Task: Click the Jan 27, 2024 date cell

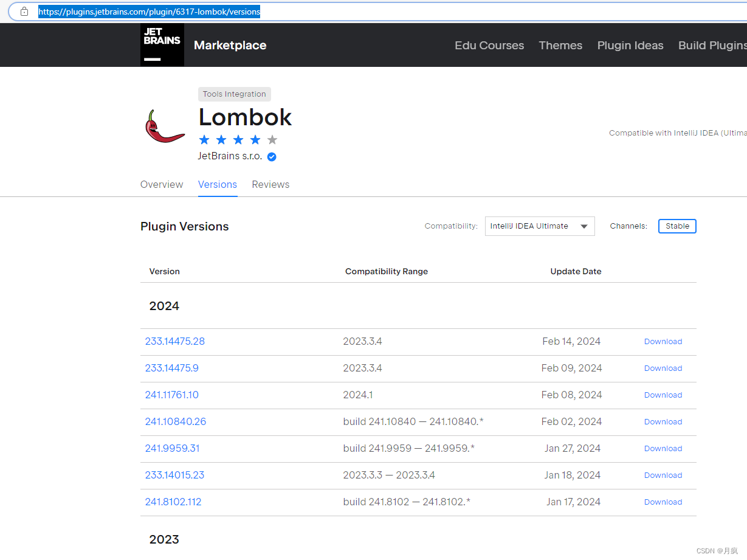Action: [573, 449]
